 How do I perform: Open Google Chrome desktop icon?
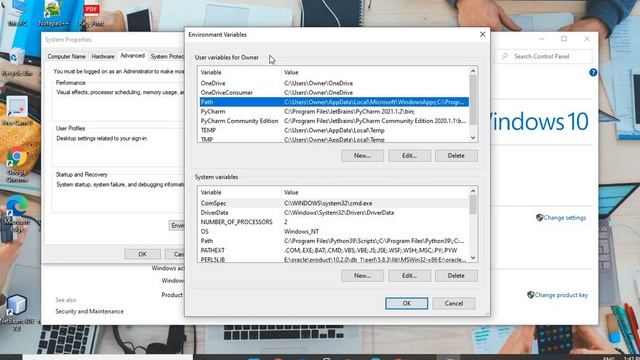pos(17,164)
